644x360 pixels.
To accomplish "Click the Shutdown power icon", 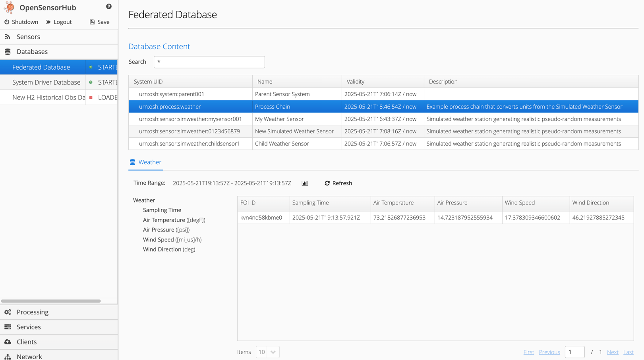I will tap(7, 22).
